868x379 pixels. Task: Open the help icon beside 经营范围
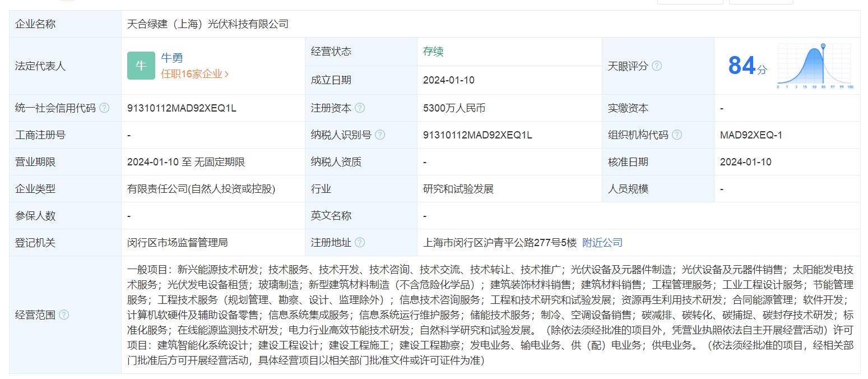64,315
